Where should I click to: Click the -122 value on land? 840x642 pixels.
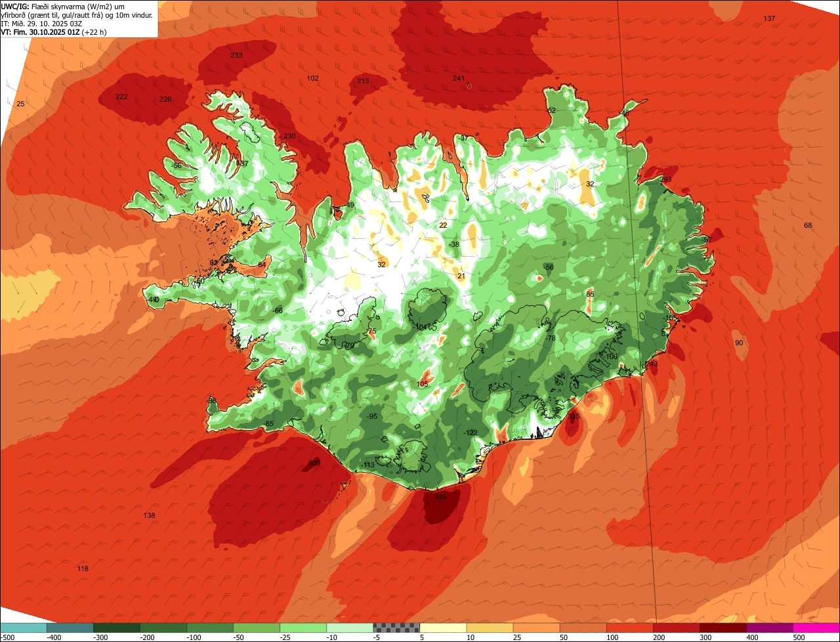tap(470, 432)
